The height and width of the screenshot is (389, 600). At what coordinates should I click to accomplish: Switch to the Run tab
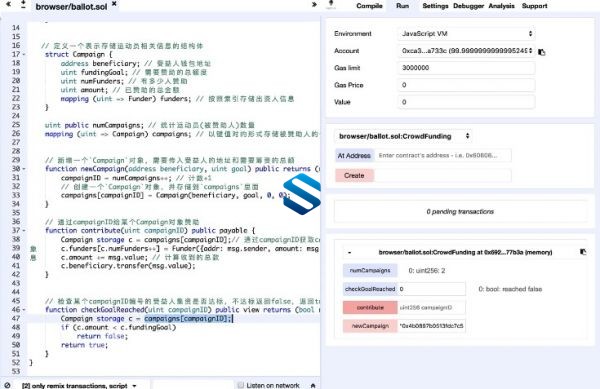402,6
